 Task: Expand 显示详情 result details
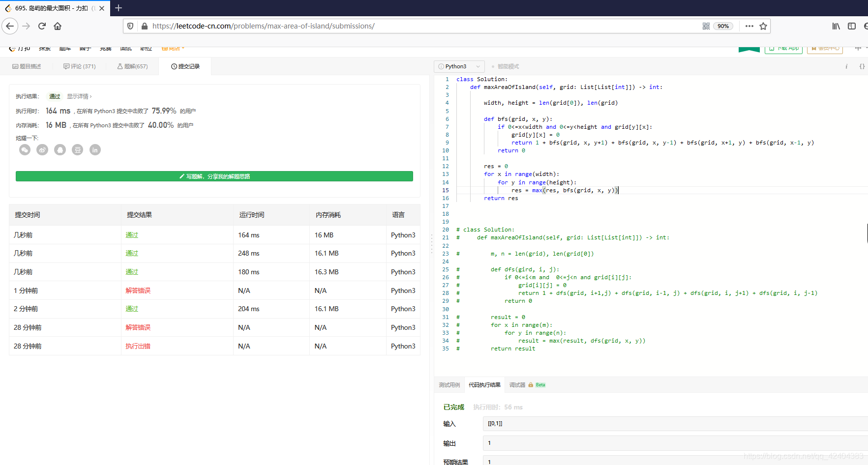79,96
